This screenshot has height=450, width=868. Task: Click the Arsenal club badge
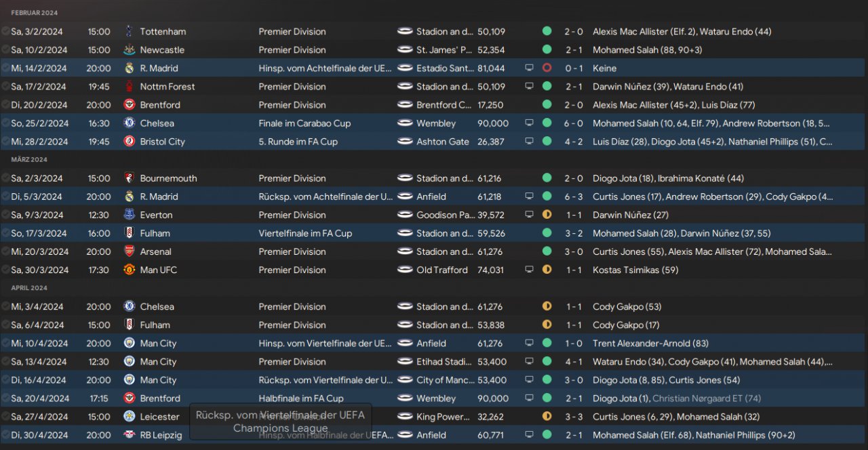point(130,251)
